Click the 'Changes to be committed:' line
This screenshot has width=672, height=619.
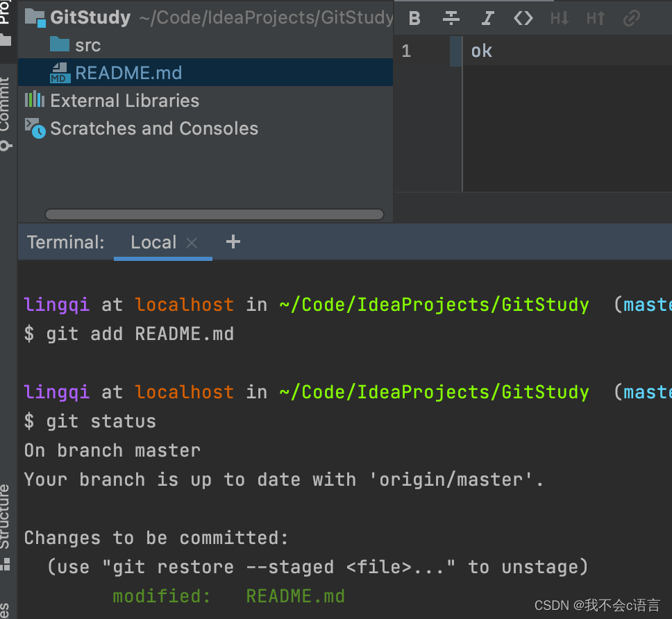click(156, 538)
